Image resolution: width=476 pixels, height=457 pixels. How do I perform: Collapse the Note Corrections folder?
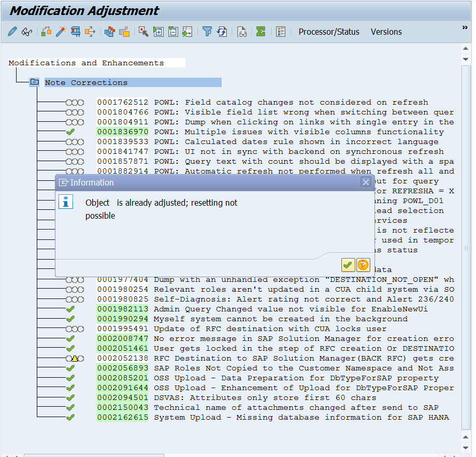[x=34, y=82]
